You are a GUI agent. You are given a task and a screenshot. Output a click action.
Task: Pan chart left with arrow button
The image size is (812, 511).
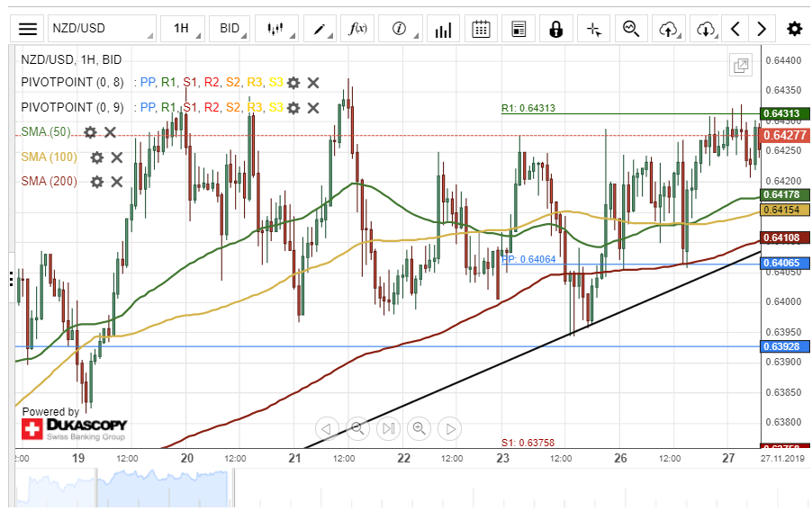pyautogui.click(x=326, y=428)
